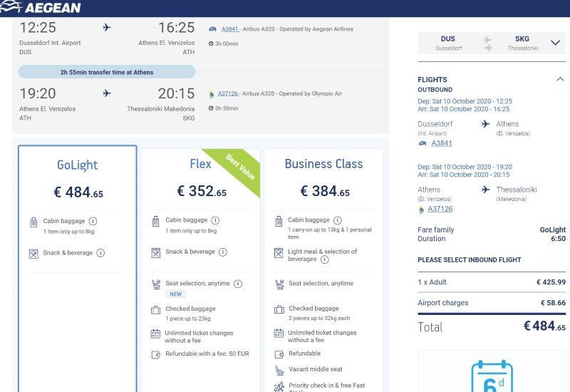The height and width of the screenshot is (392, 570).
Task: Click the NEW badge under seat selection
Action: (175, 294)
